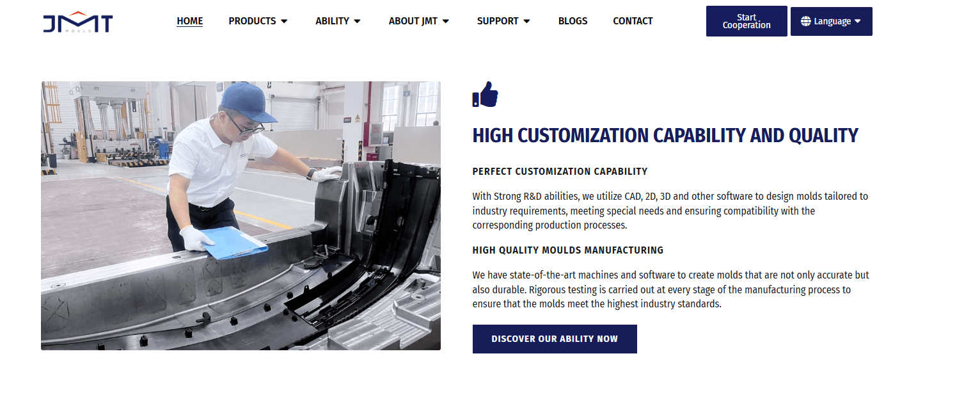Open the About JMT dropdown arrow
This screenshot has height=397, width=980.
[x=446, y=21]
